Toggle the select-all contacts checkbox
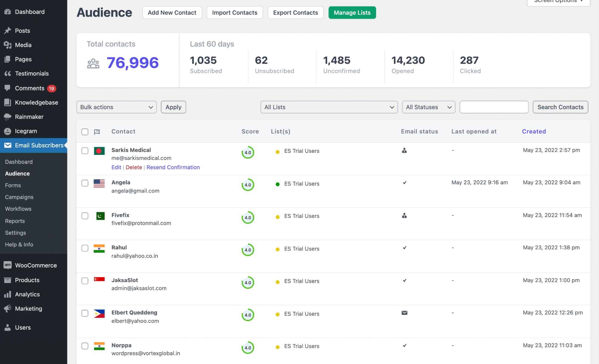599x364 pixels. (85, 131)
